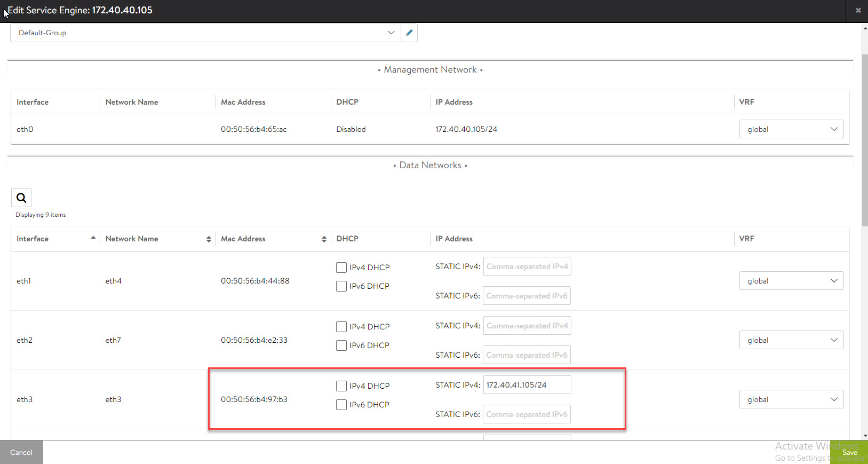Open the VRF dropdown for eth1
The image size is (868, 464).
[791, 281]
